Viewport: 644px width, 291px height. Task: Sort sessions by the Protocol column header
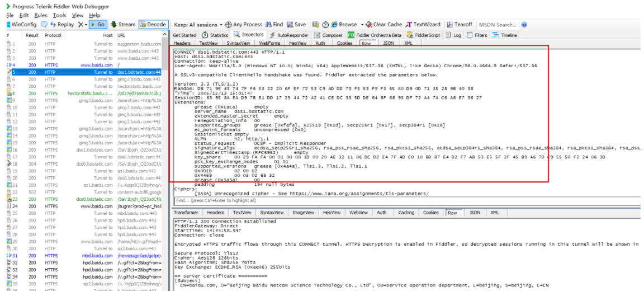pos(53,35)
